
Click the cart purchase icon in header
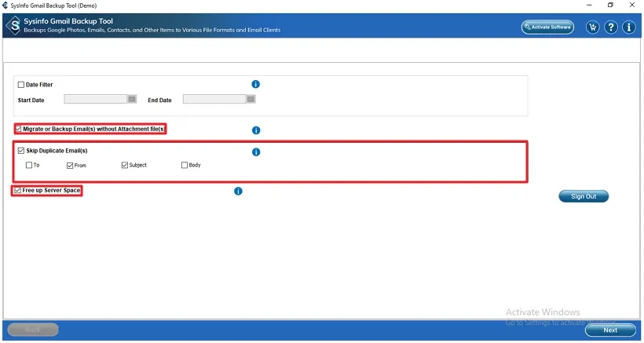tap(592, 27)
